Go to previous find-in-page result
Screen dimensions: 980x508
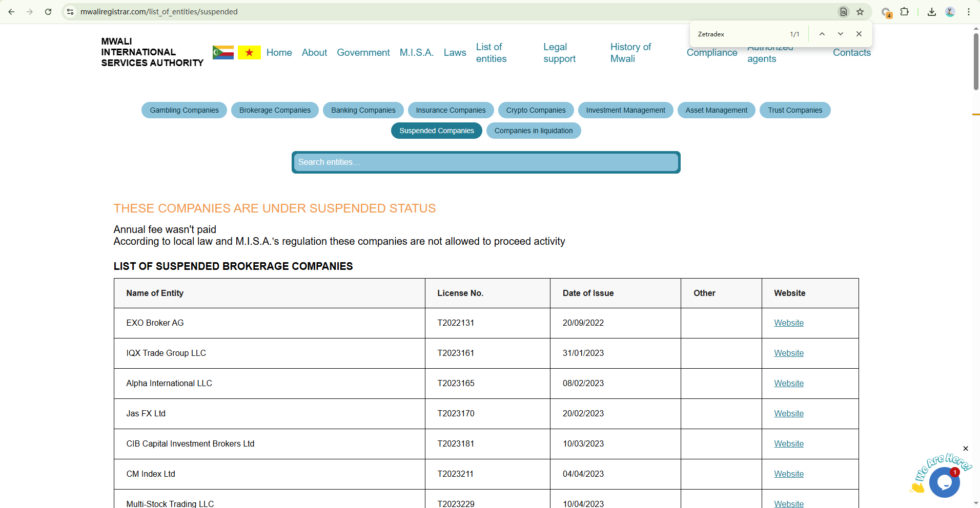822,34
